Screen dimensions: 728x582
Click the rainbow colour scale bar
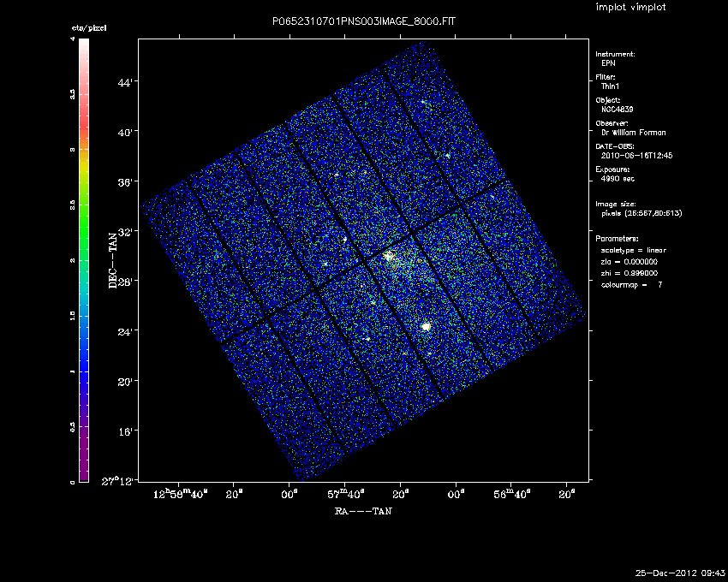point(84,260)
